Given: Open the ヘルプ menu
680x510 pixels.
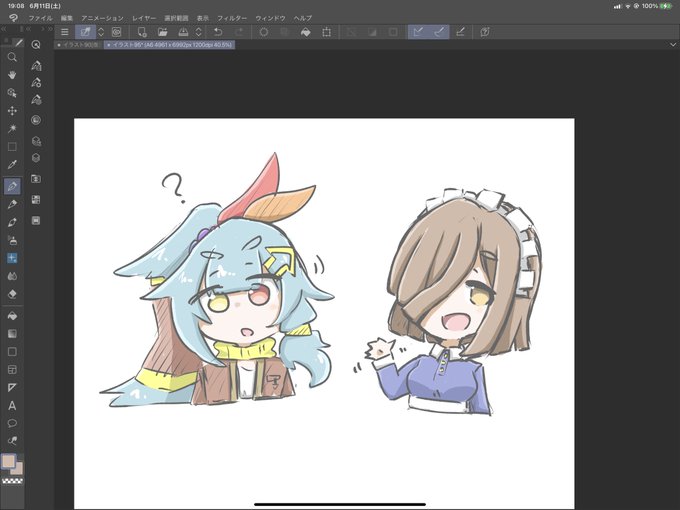Looking at the screenshot, I should [303, 18].
